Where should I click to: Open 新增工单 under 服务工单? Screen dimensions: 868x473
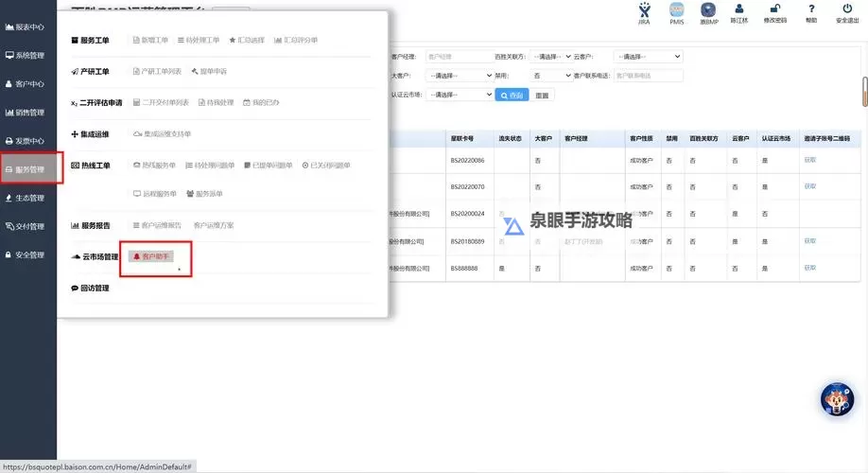point(150,40)
